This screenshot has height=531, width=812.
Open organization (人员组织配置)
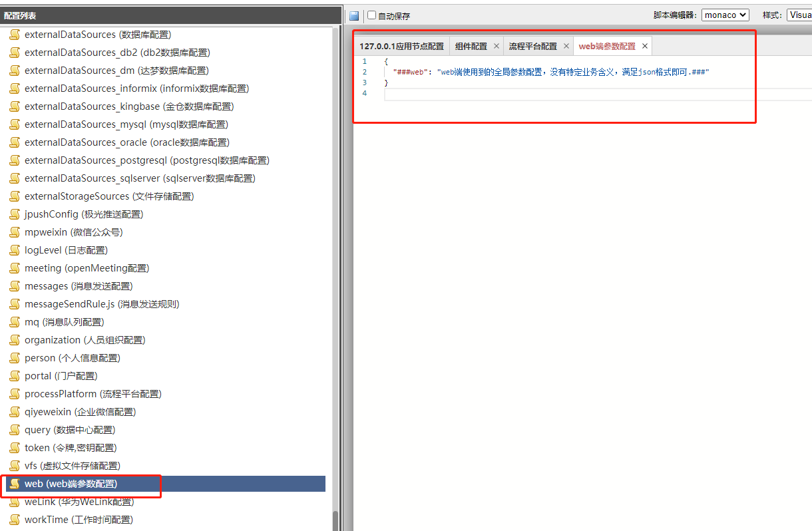click(85, 340)
